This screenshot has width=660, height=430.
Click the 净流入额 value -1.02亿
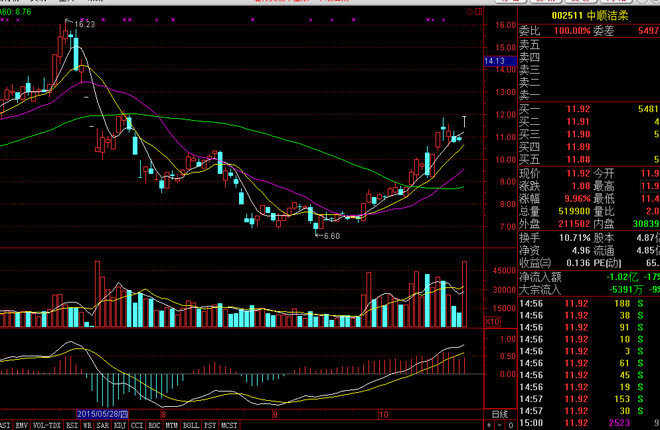pyautogui.click(x=622, y=277)
